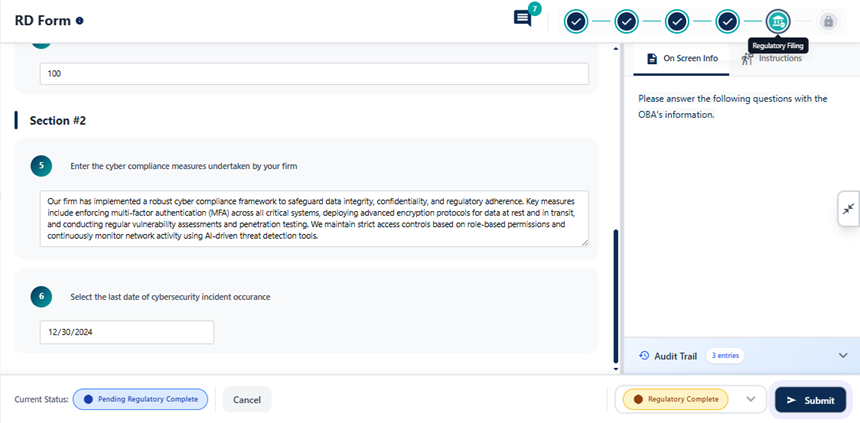This screenshot has height=423, width=860.
Task: Click the Audit Trail history icon
Action: [x=644, y=356]
